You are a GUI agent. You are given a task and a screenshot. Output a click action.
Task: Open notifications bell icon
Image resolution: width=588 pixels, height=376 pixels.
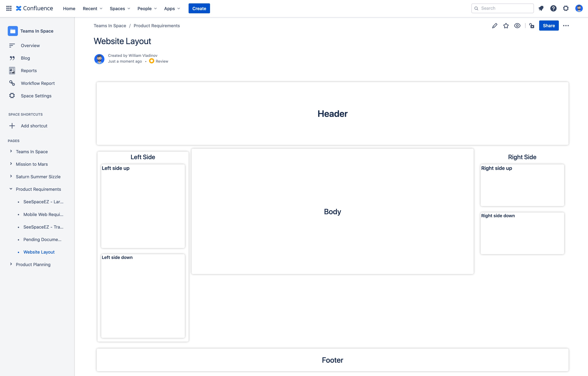541,8
